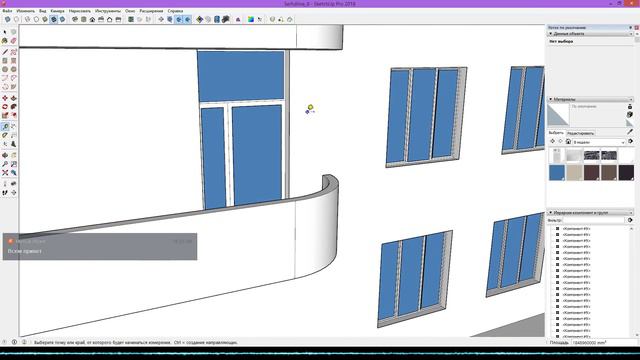Select the blue glass material swatch
This screenshot has height=360, width=640.
click(557, 173)
